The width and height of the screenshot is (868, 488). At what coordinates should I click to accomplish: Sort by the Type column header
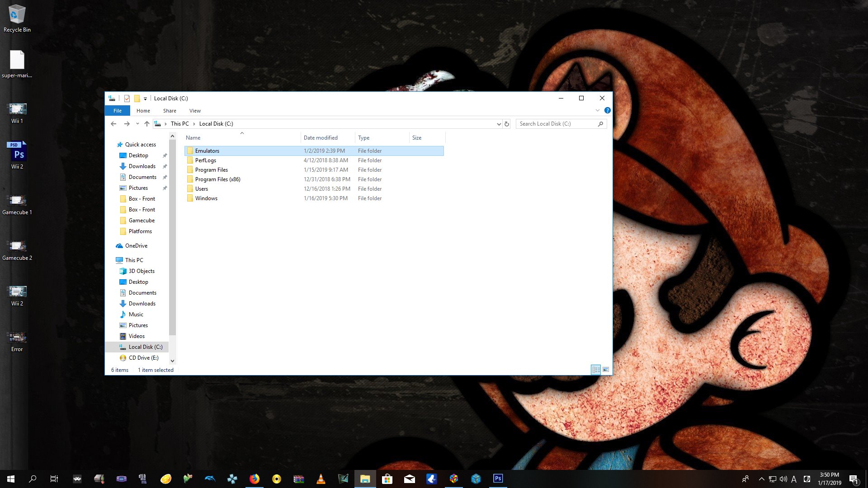[x=382, y=138]
